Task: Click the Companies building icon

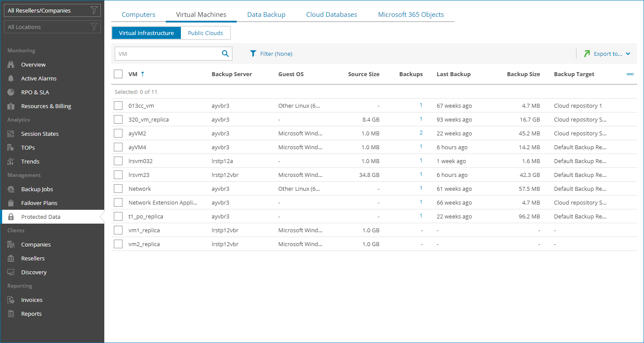Action: tap(11, 244)
